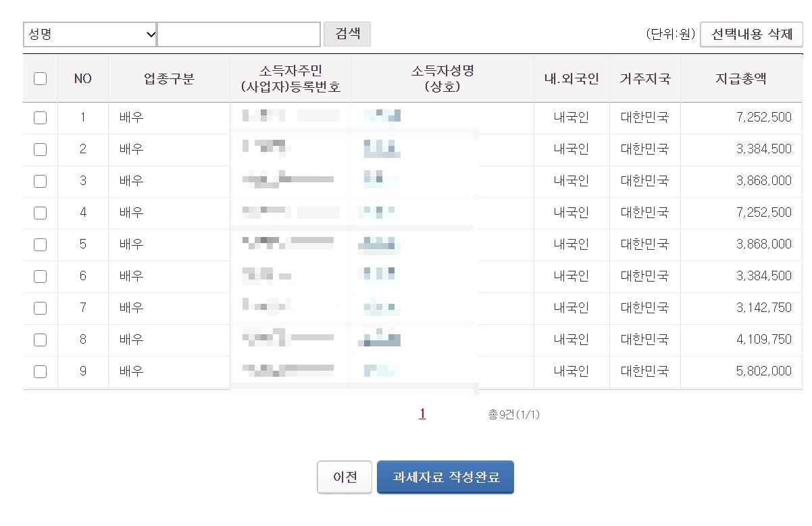The width and height of the screenshot is (812, 526).
Task: Check the checkbox for row 9
Action: click(40, 371)
